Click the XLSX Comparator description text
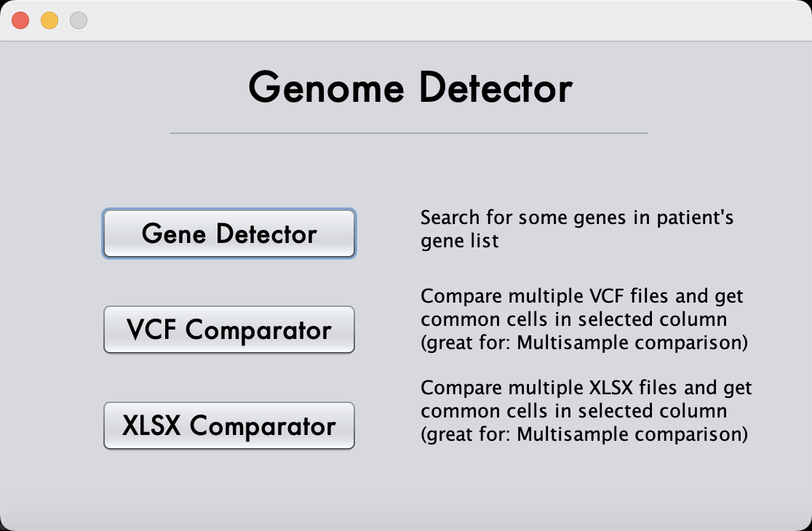This screenshot has height=531, width=812. click(586, 410)
